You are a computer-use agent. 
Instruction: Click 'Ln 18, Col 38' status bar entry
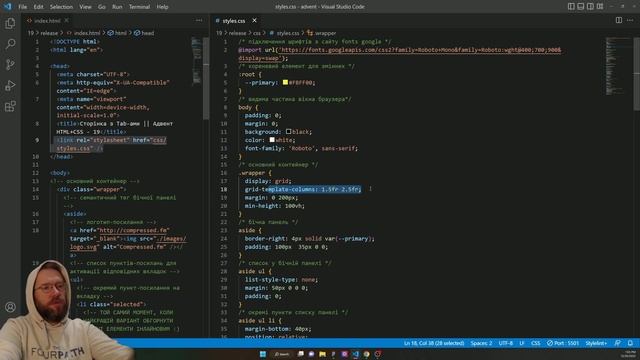tap(434, 343)
